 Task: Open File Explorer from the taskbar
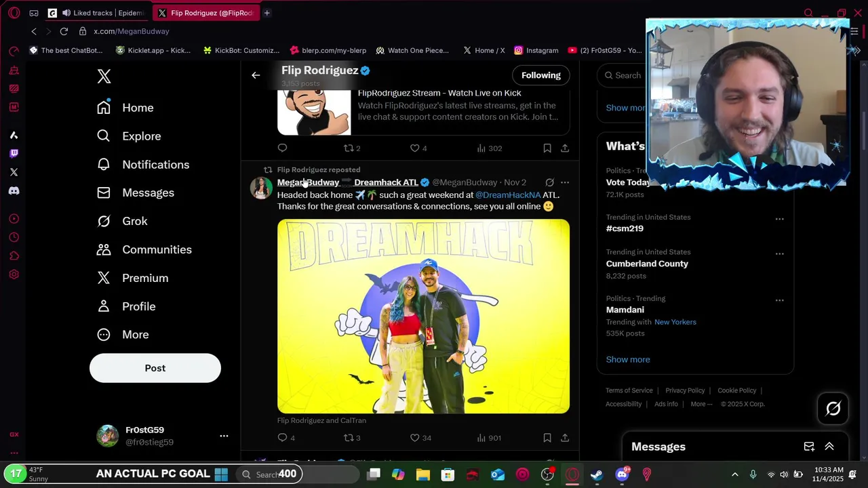click(423, 474)
